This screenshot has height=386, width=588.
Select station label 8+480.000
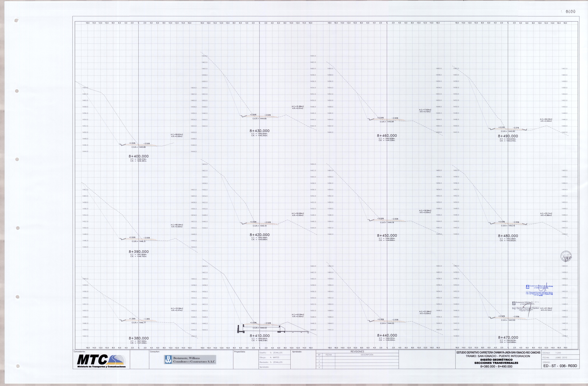508,236
